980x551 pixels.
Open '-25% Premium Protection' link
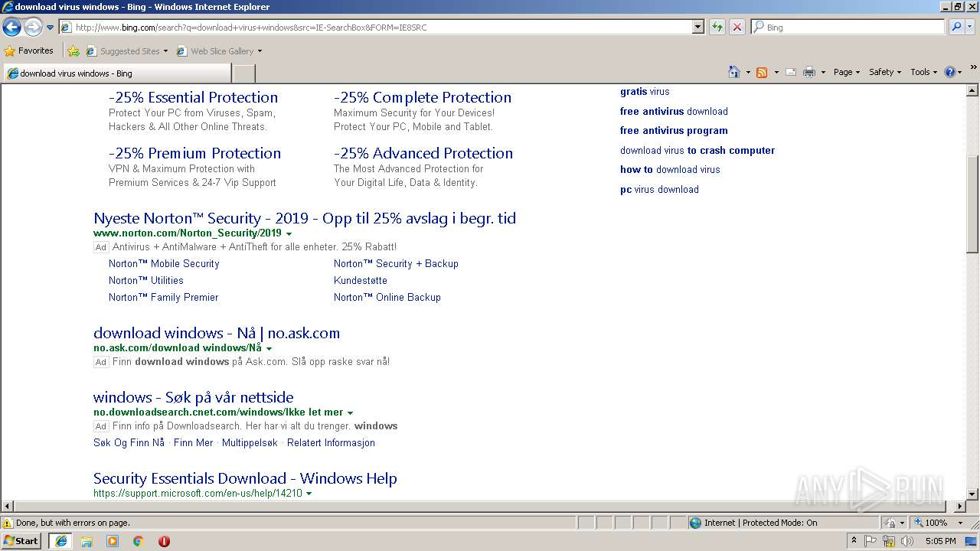(194, 153)
